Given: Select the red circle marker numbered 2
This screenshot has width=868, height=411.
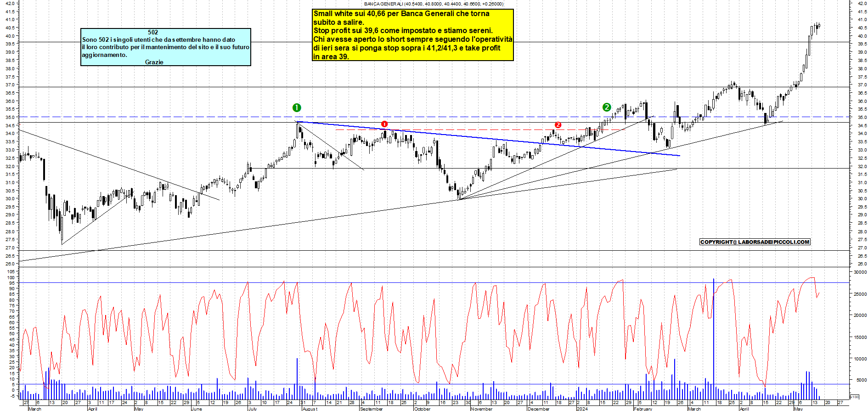Looking at the screenshot, I should 558,124.
